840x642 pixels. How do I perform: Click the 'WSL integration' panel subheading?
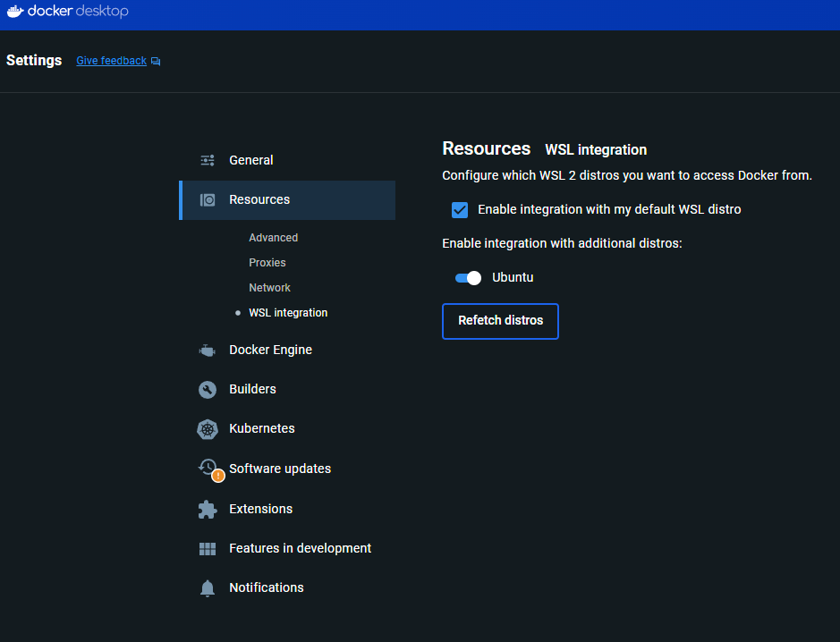click(x=596, y=150)
